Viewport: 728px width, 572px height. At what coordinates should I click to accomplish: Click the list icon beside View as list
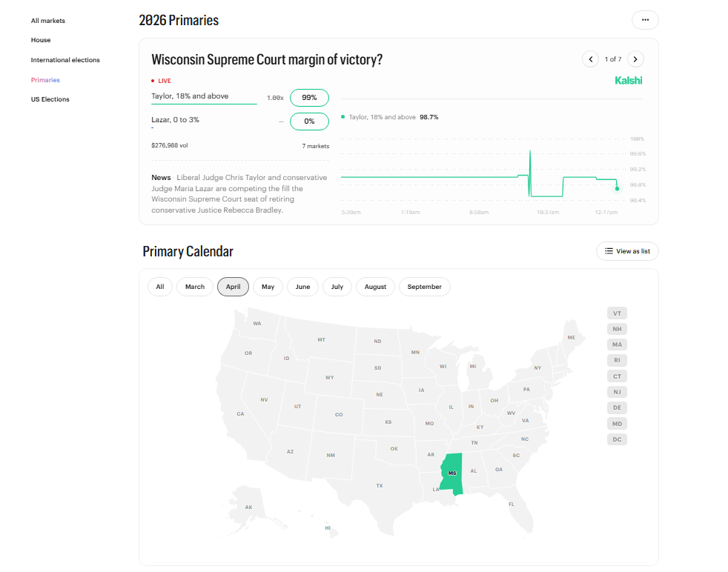click(609, 251)
